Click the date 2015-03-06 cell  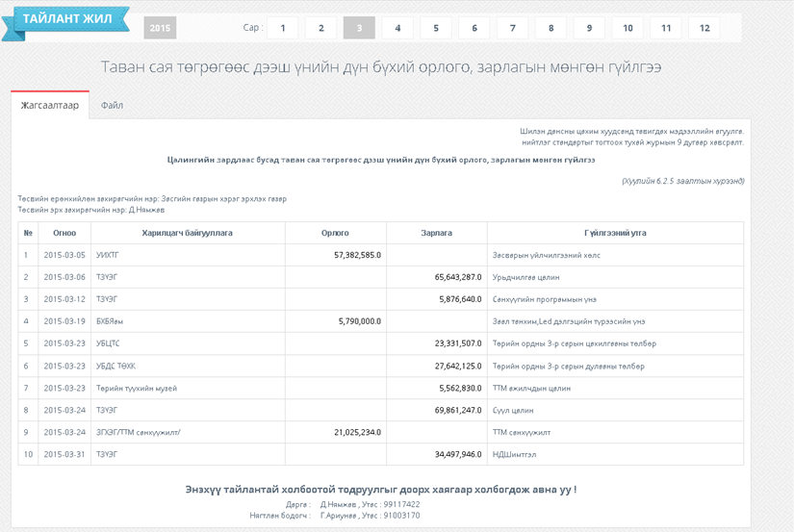64,277
